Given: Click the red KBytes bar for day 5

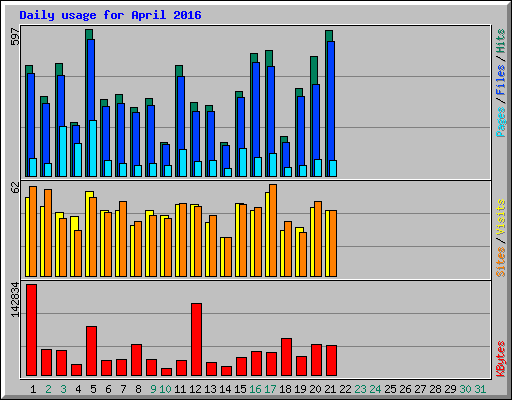Looking at the screenshot, I should (x=91, y=351).
